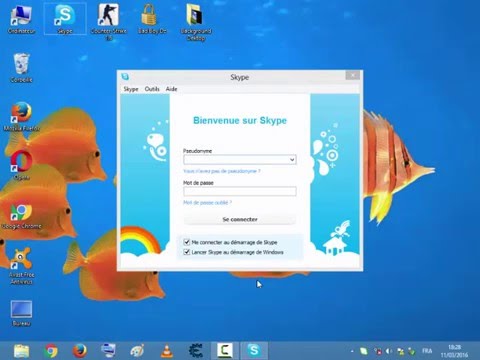Image resolution: width=480 pixels, height=360 pixels.
Task: Open the Corbeille recycle bin
Action: point(21,68)
